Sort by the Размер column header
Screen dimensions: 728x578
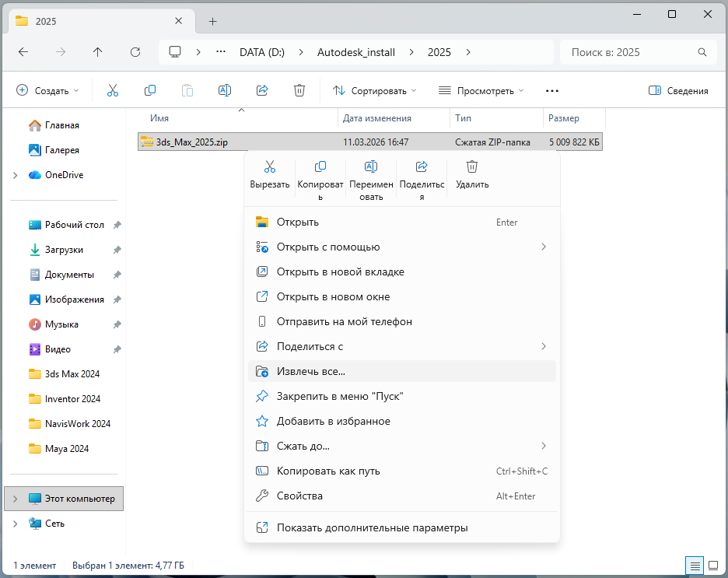574,118
